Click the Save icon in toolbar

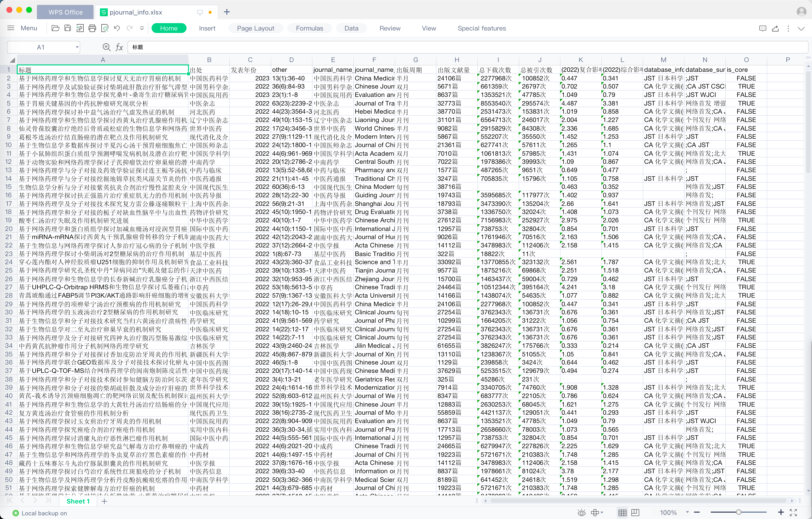(x=67, y=28)
